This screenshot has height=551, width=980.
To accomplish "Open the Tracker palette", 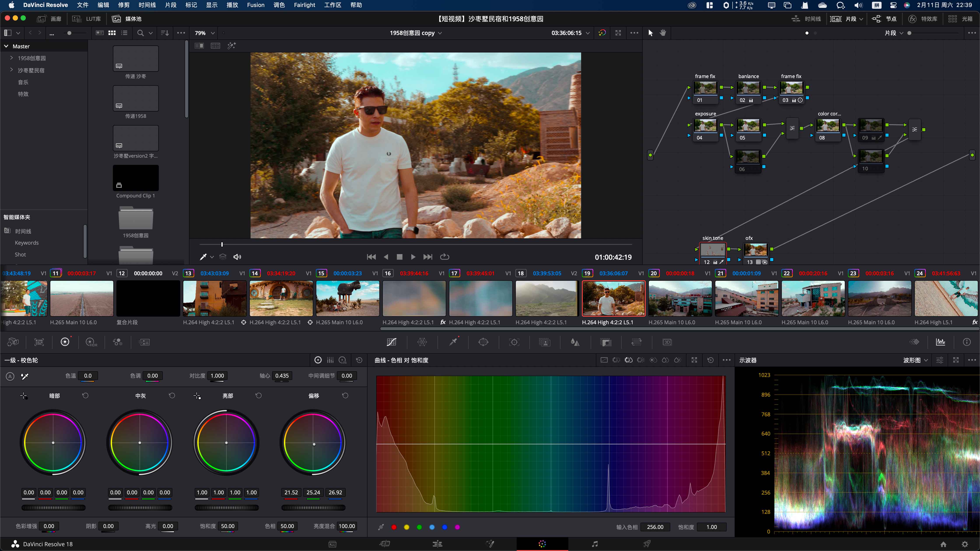I will 514,342.
